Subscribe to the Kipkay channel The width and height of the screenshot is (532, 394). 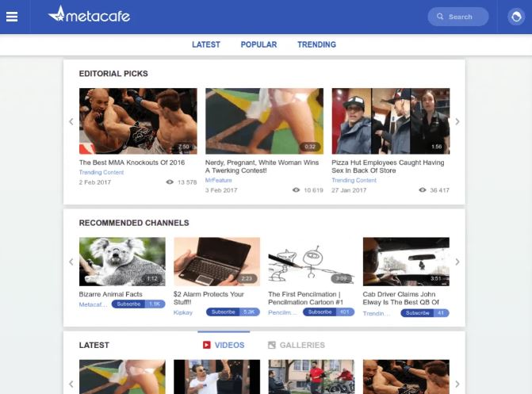(x=223, y=312)
